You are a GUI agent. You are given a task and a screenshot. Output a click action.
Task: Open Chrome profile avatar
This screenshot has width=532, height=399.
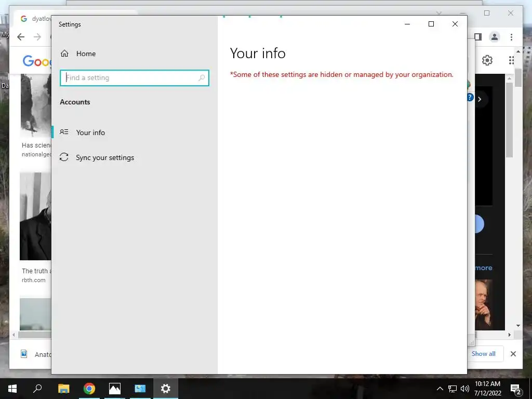495,37
